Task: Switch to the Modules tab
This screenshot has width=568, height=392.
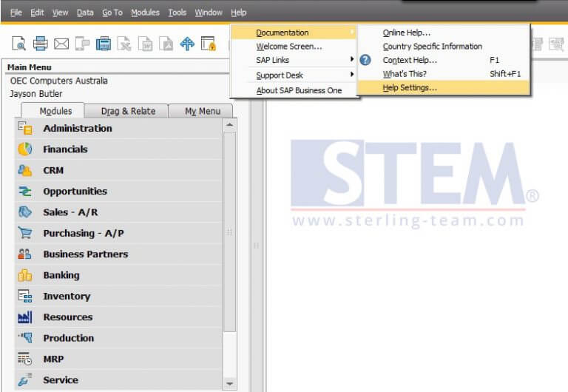Action: pos(53,111)
